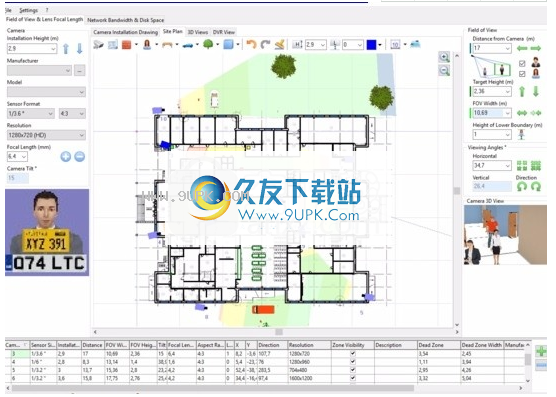The width and height of the screenshot is (556, 397).
Task: Open the Manufacturer dropdown
Action: 68,71
